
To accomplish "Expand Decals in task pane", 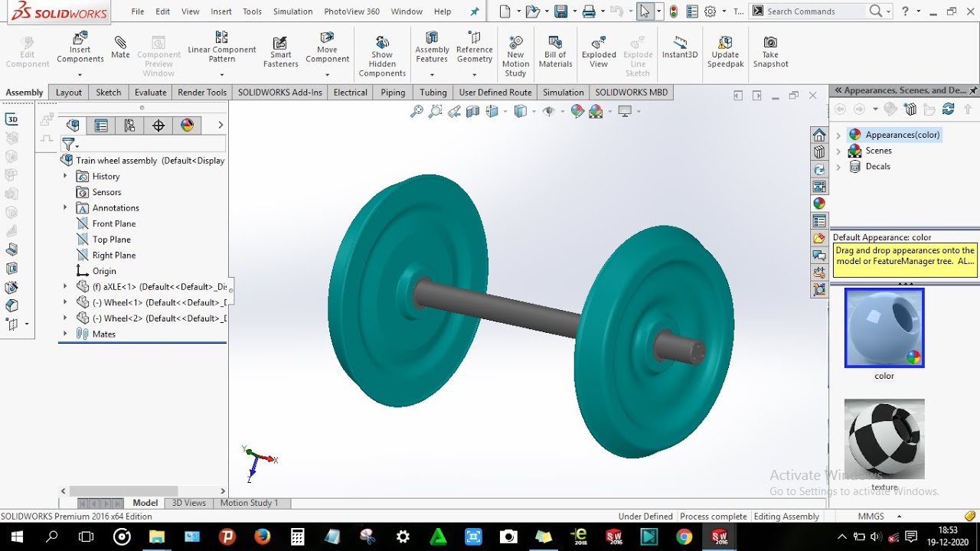I will 838,166.
